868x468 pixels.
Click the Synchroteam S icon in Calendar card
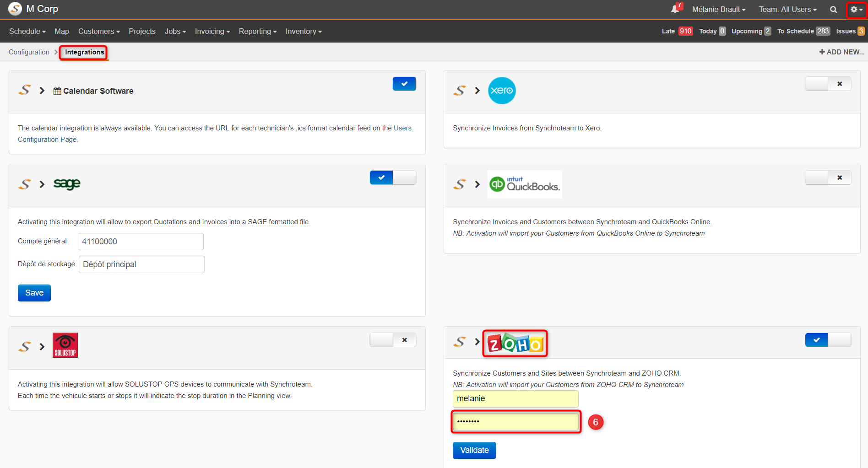(25, 90)
